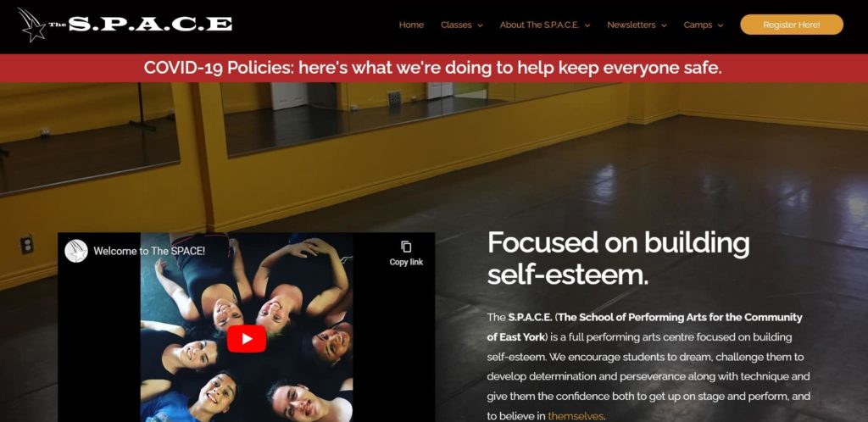The height and width of the screenshot is (422, 868).
Task: Click the YouTube channel avatar icon
Action: pyautogui.click(x=76, y=251)
